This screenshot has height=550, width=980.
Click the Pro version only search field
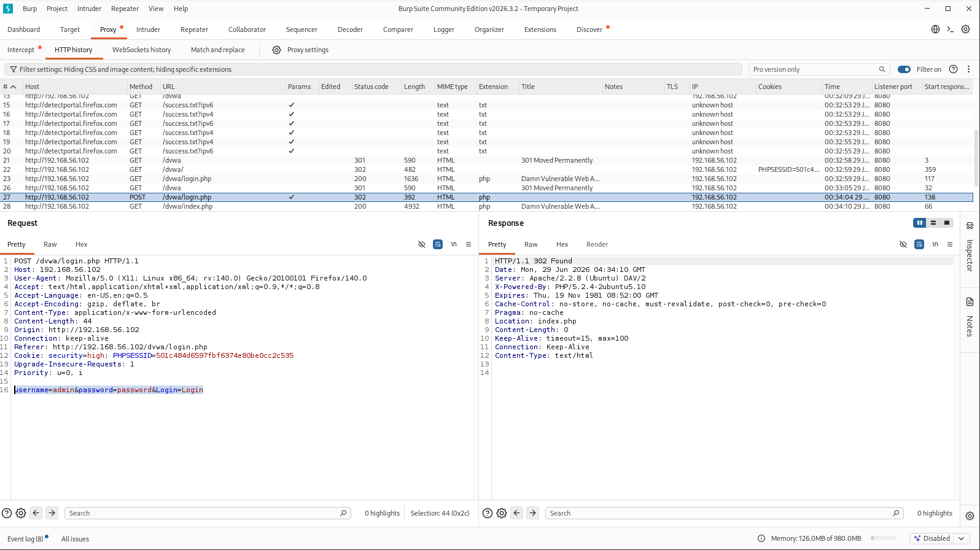pyautogui.click(x=819, y=69)
